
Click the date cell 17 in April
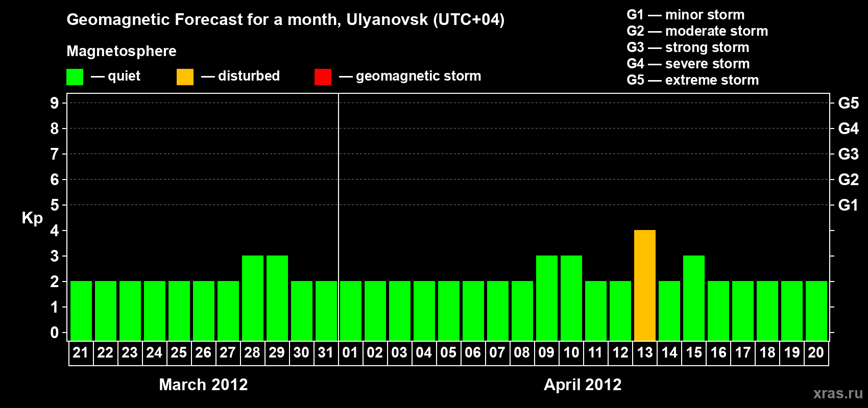click(743, 353)
